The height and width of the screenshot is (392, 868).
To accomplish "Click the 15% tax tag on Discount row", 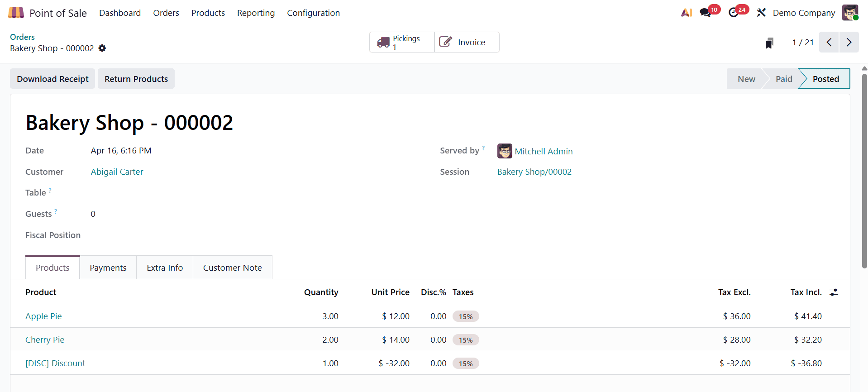I will 466,363.
